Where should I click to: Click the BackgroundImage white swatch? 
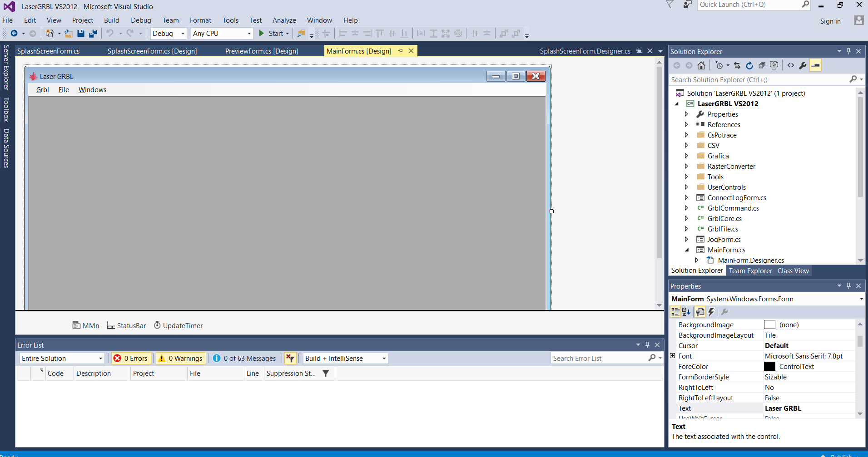click(x=769, y=324)
